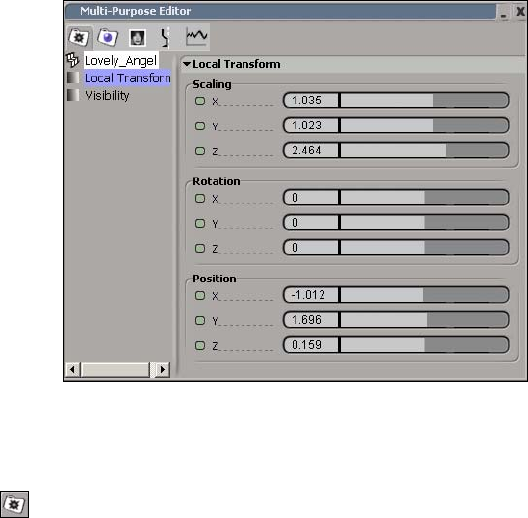Click the Rotation X slider bar
Viewport: 528px width, 518px height.
coord(424,197)
